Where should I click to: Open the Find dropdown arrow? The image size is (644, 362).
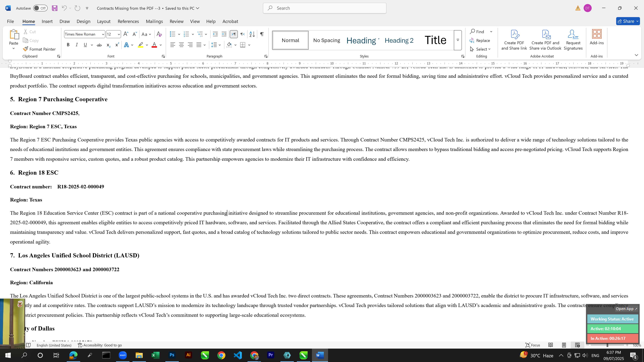[491, 32]
